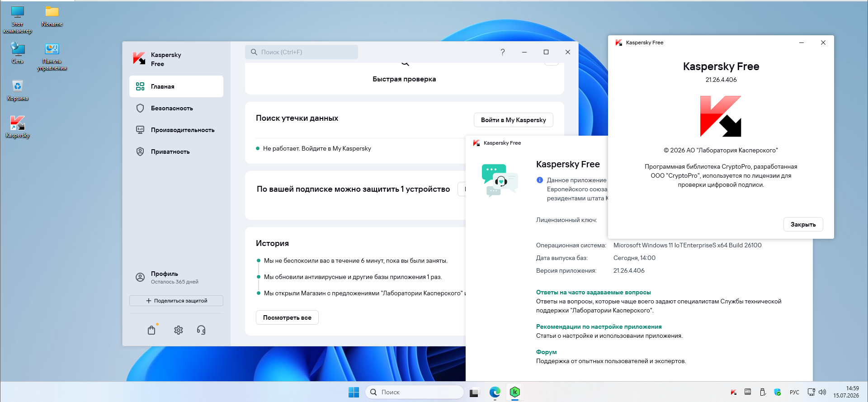Screen dimensions: 868x402
Task: Click the Лицензионный ключ label
Action: (566, 220)
